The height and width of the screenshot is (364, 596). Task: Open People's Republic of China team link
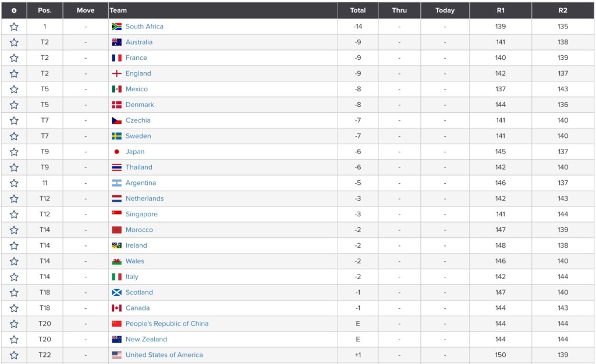167,324
